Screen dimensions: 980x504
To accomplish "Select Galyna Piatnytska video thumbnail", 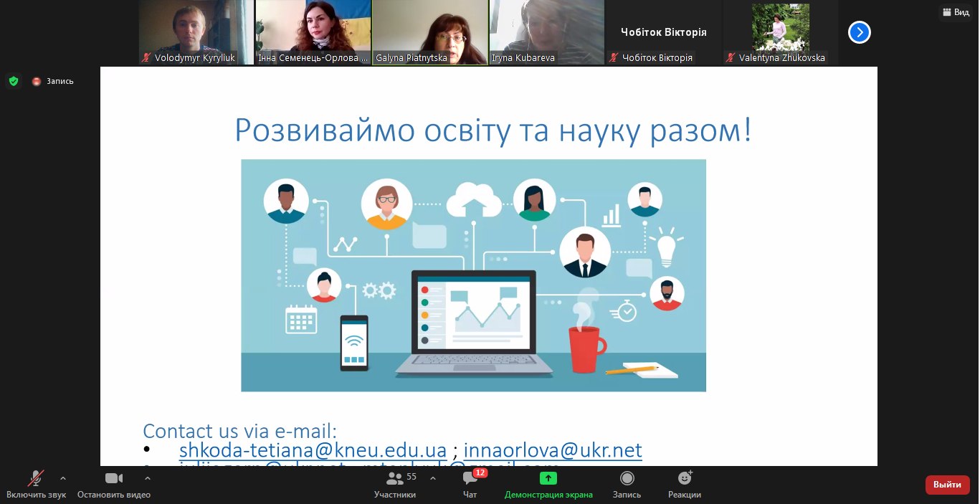I will [x=429, y=32].
